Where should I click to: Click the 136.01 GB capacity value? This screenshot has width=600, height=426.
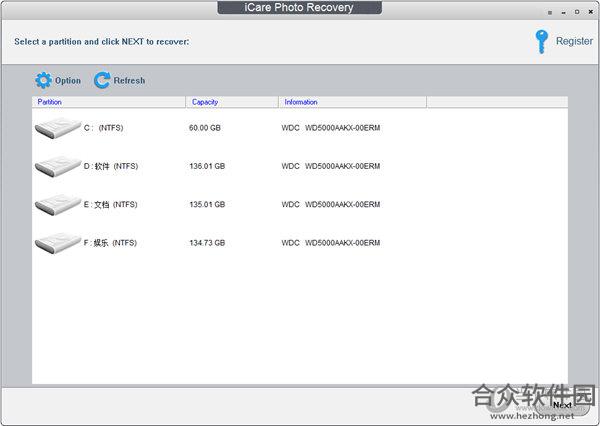point(207,166)
